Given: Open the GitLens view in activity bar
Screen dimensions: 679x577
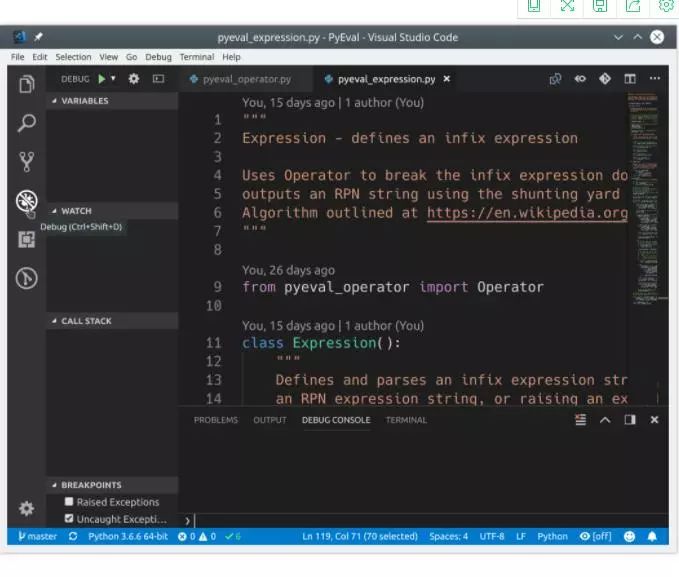Looking at the screenshot, I should tap(26, 278).
